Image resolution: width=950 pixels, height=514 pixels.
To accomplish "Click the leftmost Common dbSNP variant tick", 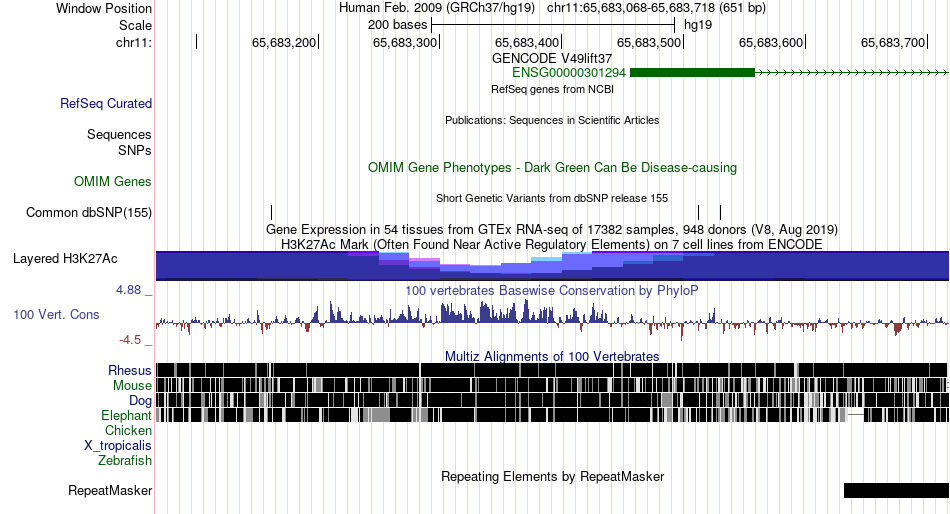I will pos(271,212).
